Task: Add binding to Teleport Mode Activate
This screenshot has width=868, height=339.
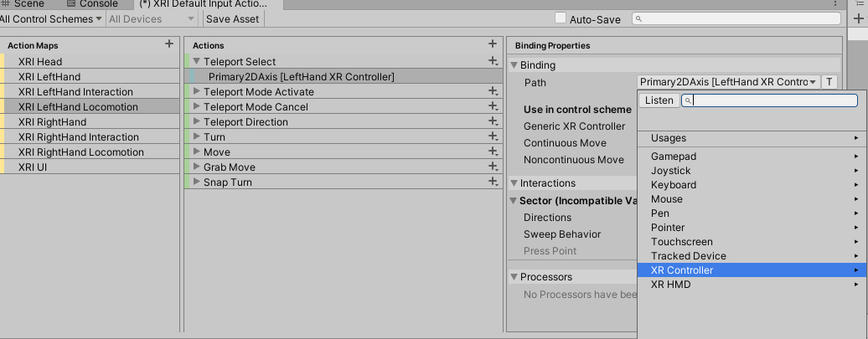Action: pyautogui.click(x=493, y=92)
